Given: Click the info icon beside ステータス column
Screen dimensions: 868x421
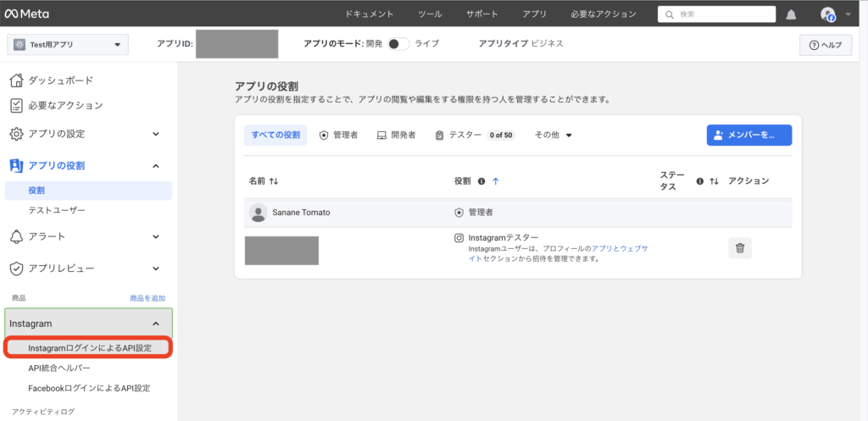Looking at the screenshot, I should click(x=699, y=181).
